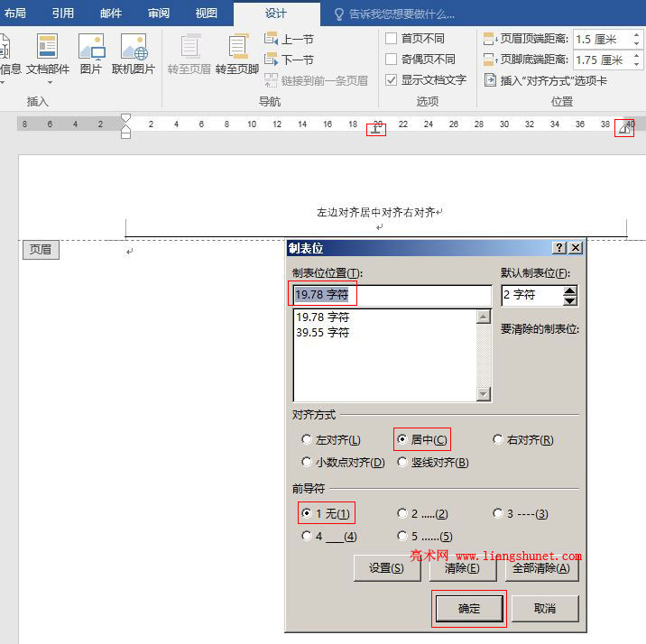The image size is (646, 644).
Task: Select 小数点对齐(D) alignment radio
Action: [307, 462]
